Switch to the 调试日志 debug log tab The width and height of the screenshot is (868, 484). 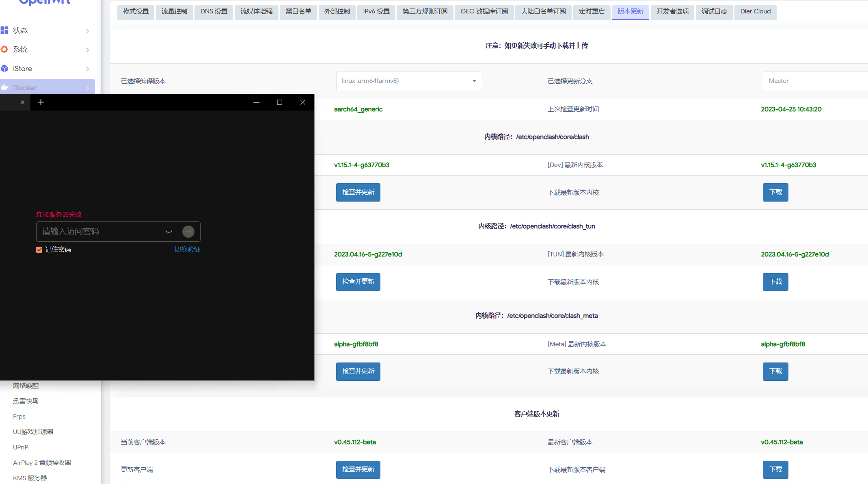(x=714, y=11)
